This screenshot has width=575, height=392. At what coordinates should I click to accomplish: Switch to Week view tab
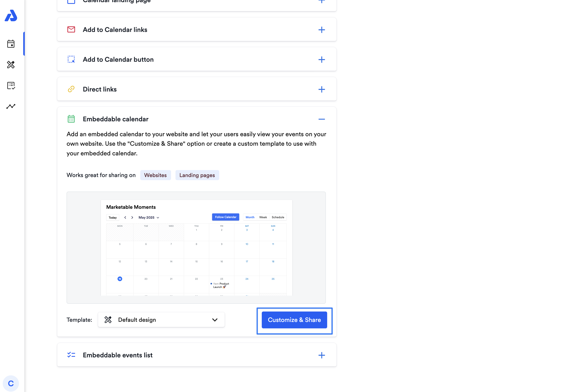pos(263,217)
